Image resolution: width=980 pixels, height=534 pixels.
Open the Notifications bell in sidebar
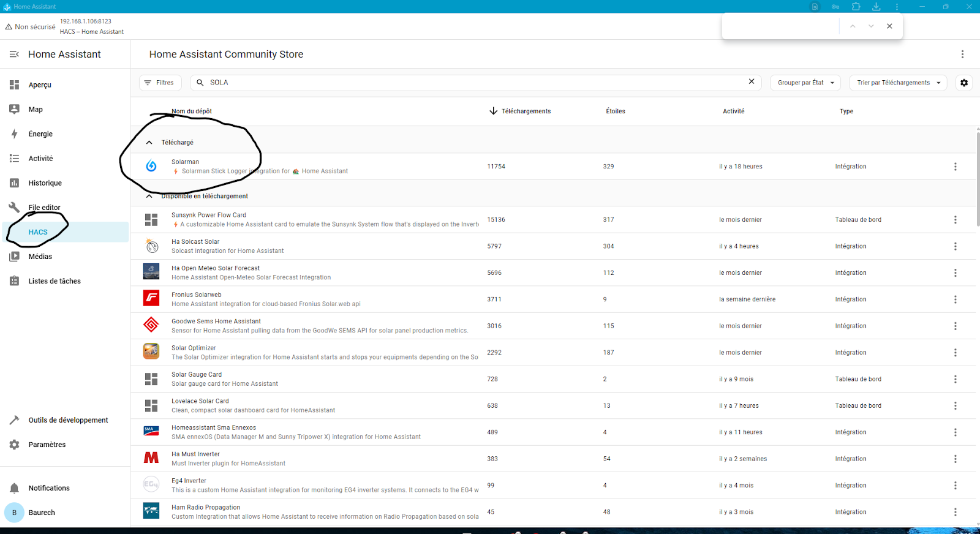pos(15,488)
